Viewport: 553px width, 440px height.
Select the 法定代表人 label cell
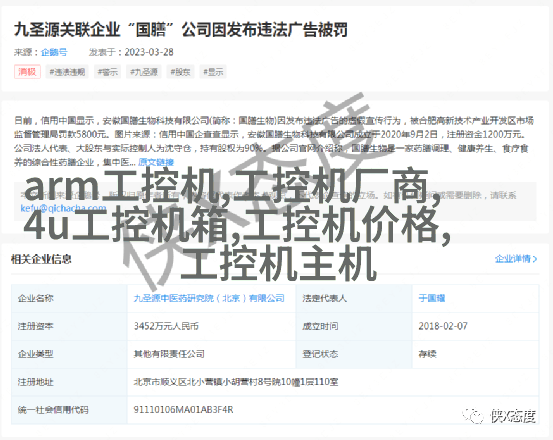tap(354, 298)
